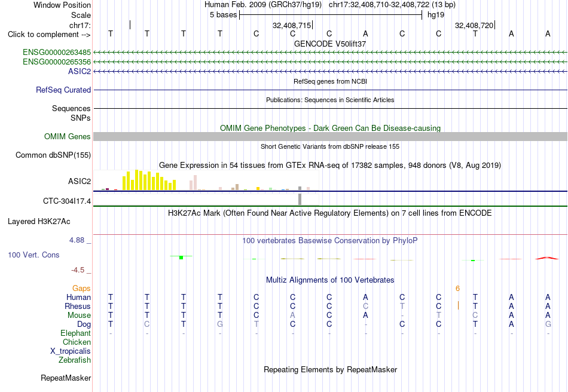
Task: Click the 32,408,720 ruler coordinate
Action: (x=474, y=25)
